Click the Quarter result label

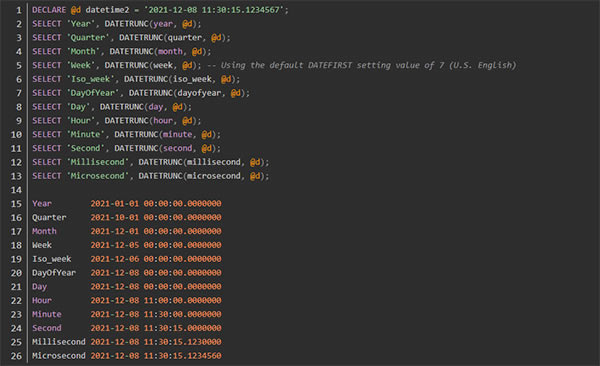pos(49,217)
